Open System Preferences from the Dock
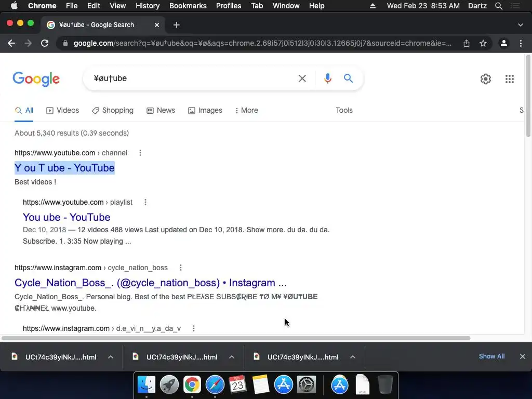The image size is (532, 399). [307, 385]
